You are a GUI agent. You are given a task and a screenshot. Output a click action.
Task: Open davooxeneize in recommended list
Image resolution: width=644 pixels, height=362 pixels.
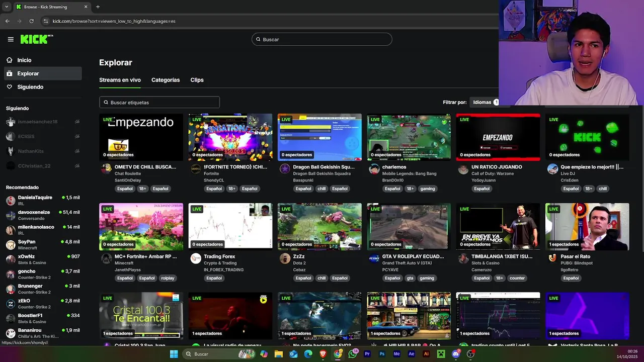click(42, 215)
